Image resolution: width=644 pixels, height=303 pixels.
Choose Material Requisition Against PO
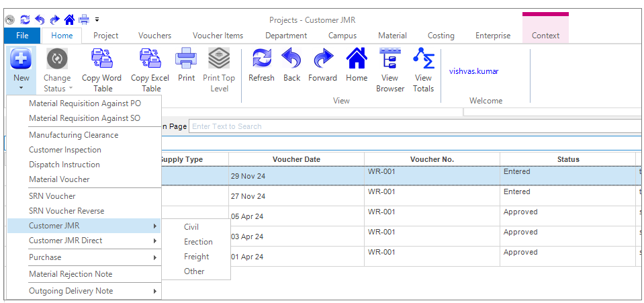tap(85, 103)
